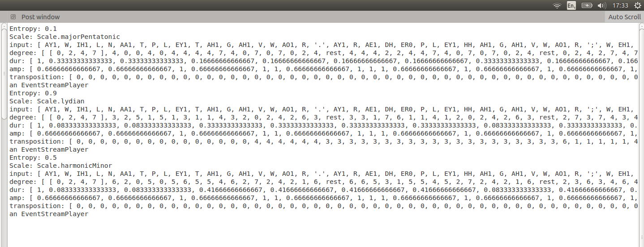Click the "Scale: Scale.majorPentatonic" line
The image size is (644, 247).
pos(64,37)
